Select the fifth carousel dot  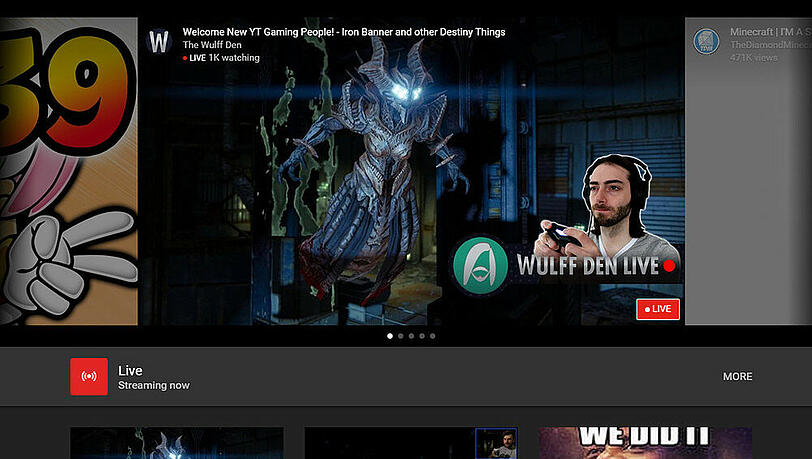(432, 336)
